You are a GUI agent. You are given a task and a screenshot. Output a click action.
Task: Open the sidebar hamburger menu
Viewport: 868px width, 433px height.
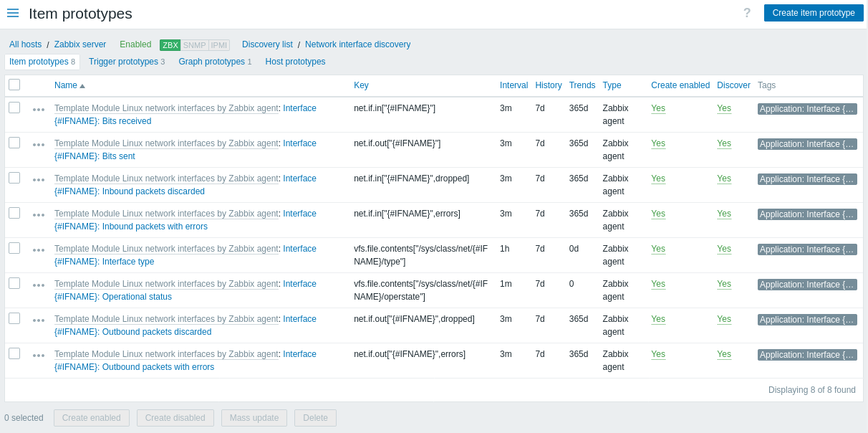pyautogui.click(x=13, y=13)
